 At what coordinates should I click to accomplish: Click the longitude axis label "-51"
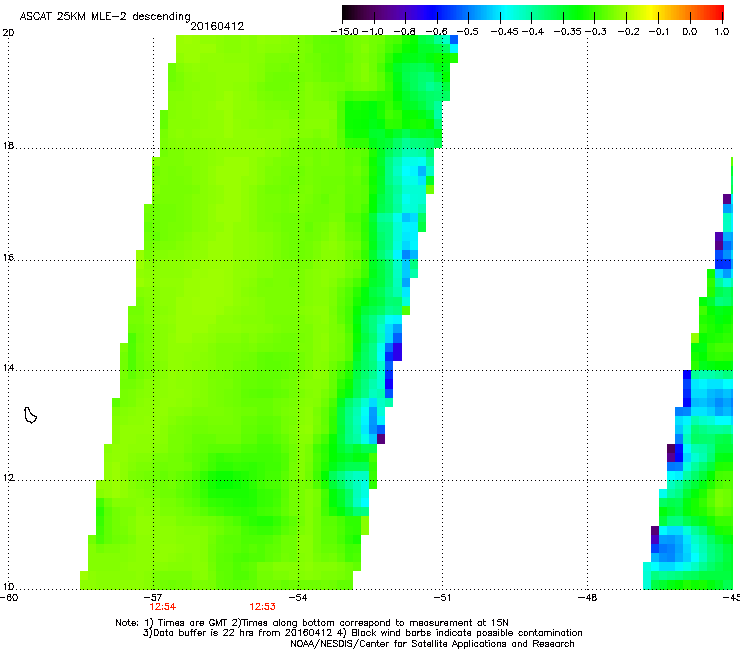pyautogui.click(x=442, y=598)
